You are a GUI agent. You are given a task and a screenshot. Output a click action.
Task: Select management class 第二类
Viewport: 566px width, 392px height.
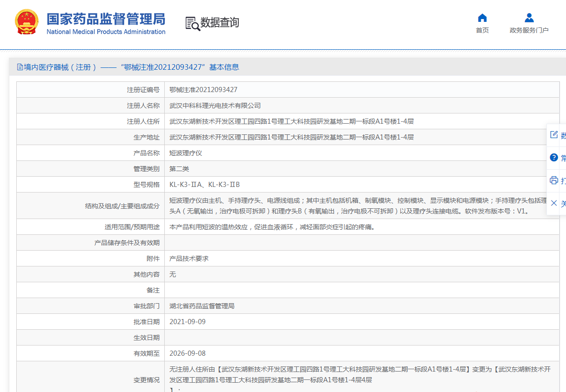pyautogui.click(x=179, y=169)
